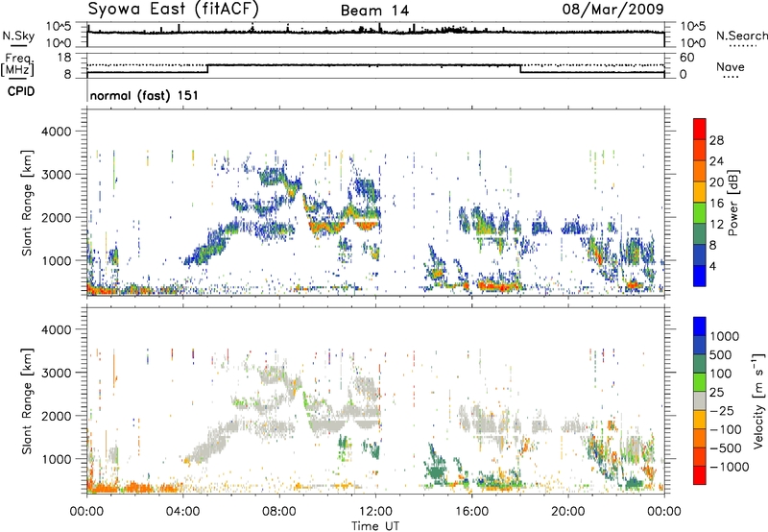Click the 'N.Search' legend label
Screen dimensions: 768x532
click(742, 36)
